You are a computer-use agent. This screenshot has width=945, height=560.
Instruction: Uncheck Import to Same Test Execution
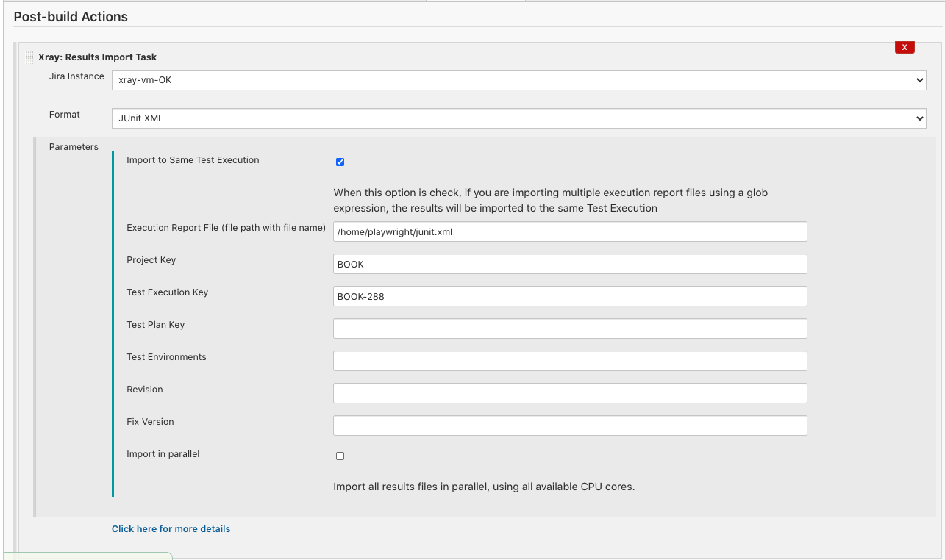coord(340,162)
